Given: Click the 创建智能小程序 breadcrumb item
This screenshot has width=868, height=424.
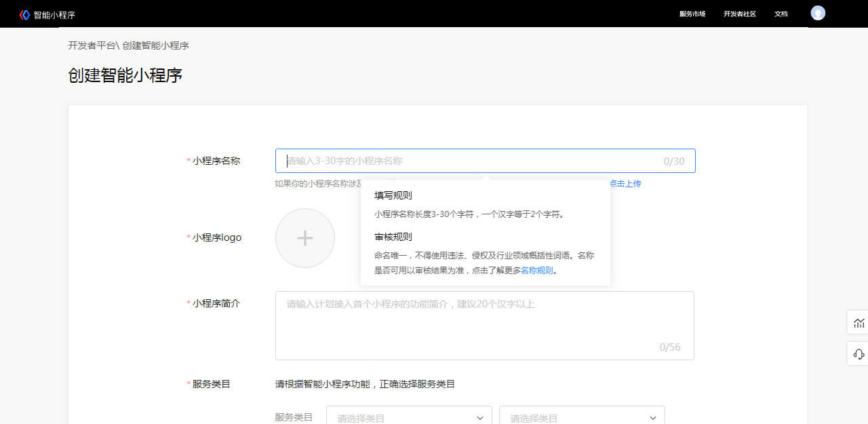Looking at the screenshot, I should [x=159, y=45].
